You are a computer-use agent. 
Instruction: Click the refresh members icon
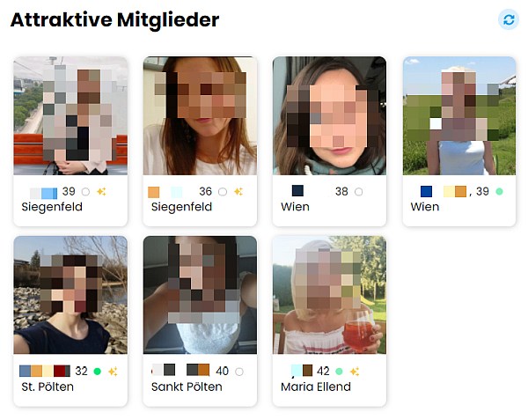[x=509, y=19]
